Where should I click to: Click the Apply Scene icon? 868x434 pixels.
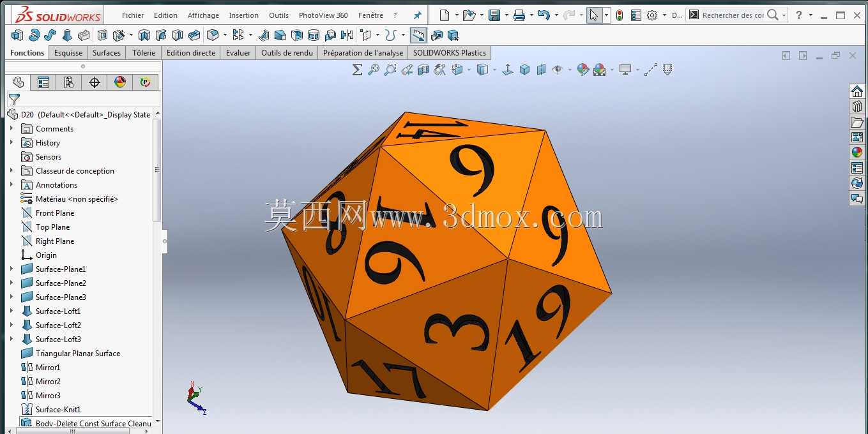pos(599,70)
